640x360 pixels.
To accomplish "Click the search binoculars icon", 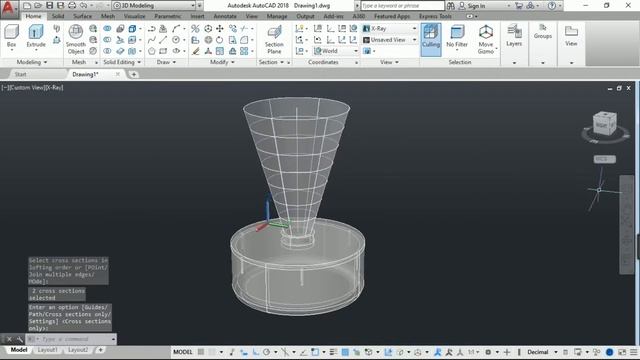I will (451, 6).
